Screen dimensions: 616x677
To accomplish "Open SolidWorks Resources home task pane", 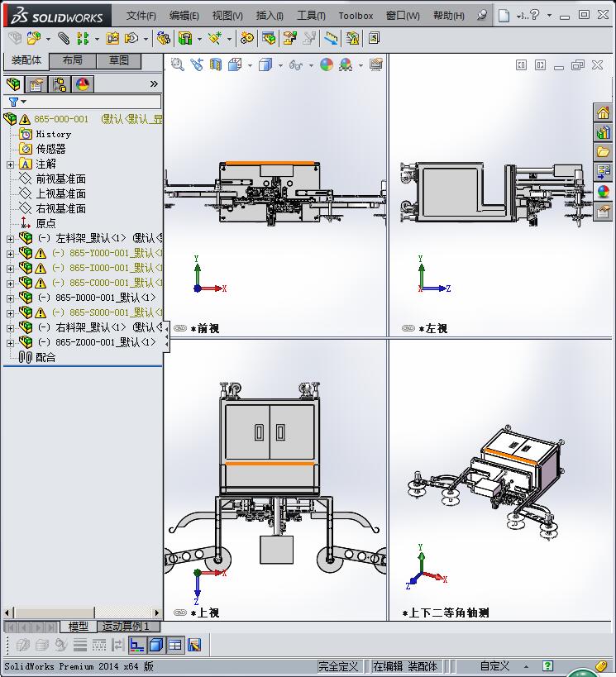I will coord(603,113).
